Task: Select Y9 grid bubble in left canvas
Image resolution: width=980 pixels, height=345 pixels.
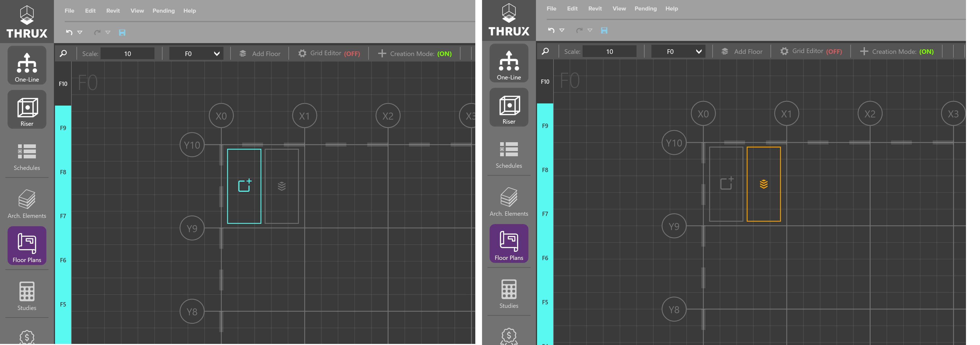Action: click(192, 228)
